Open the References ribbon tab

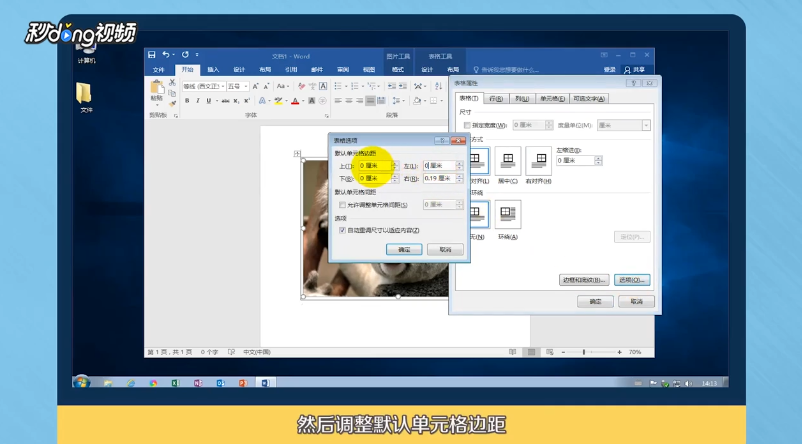pos(291,70)
